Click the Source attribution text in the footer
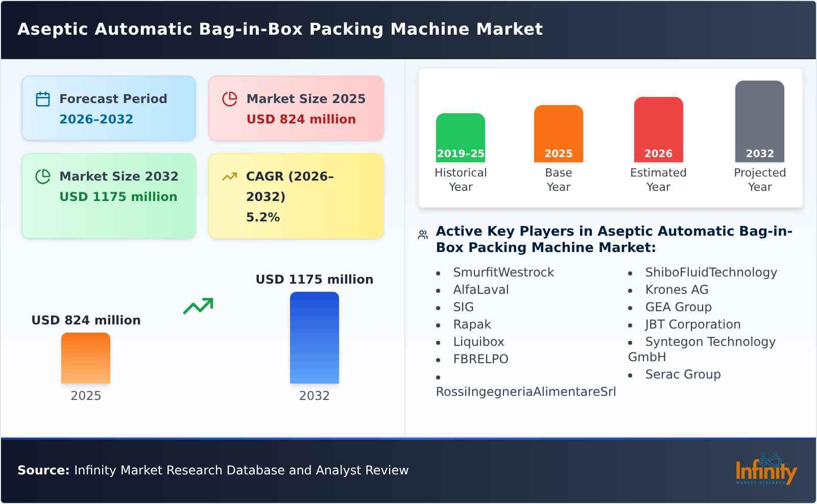The width and height of the screenshot is (817, 504). coord(212,470)
